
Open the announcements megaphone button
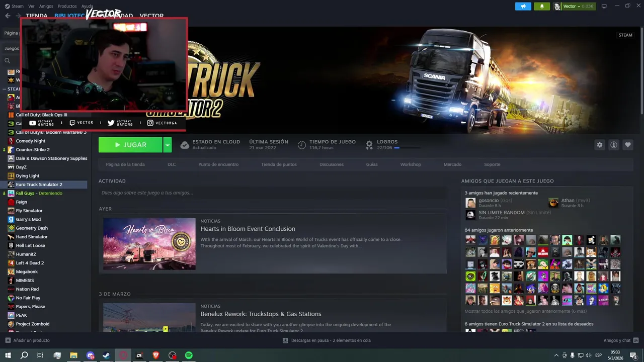[x=523, y=6]
